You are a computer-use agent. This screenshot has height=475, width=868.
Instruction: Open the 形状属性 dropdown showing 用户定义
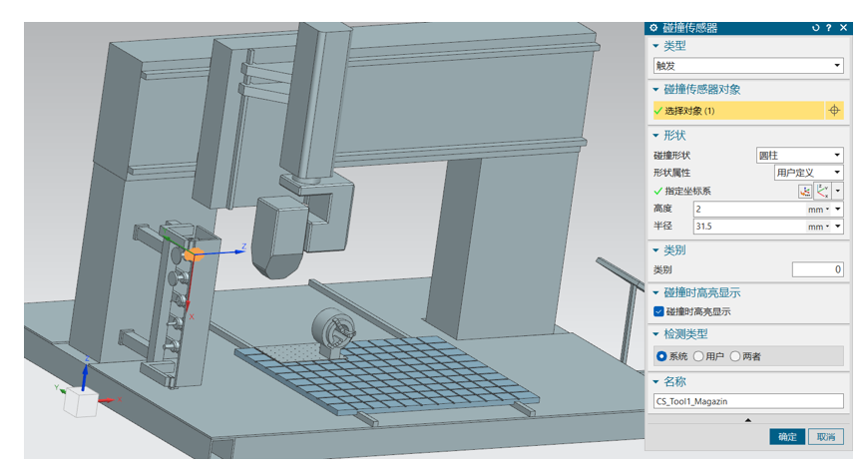pyautogui.click(x=808, y=173)
